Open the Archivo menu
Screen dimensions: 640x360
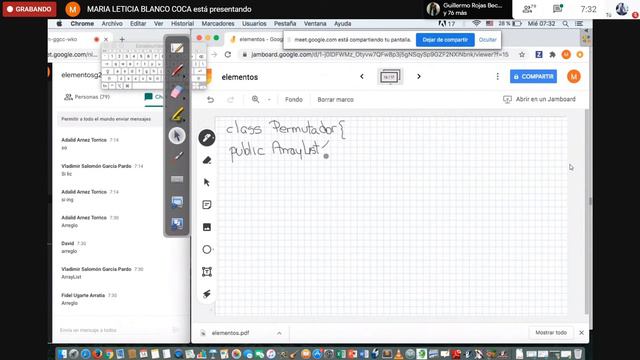[112, 24]
